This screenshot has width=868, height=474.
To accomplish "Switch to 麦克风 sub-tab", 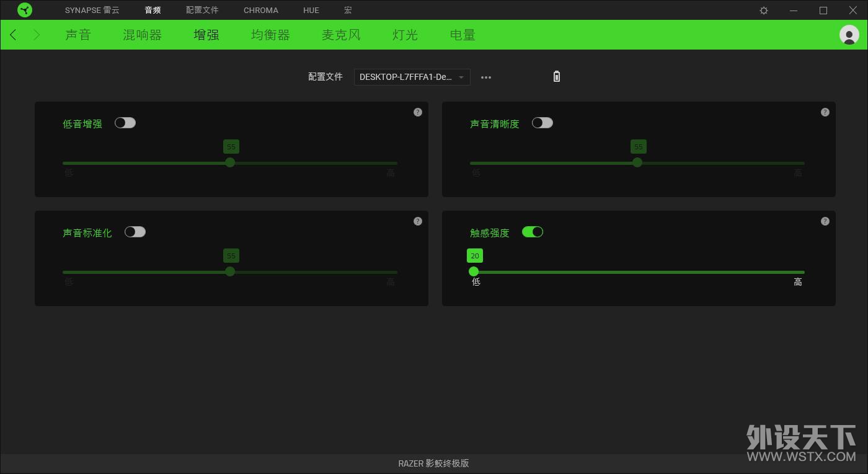I will [x=341, y=35].
